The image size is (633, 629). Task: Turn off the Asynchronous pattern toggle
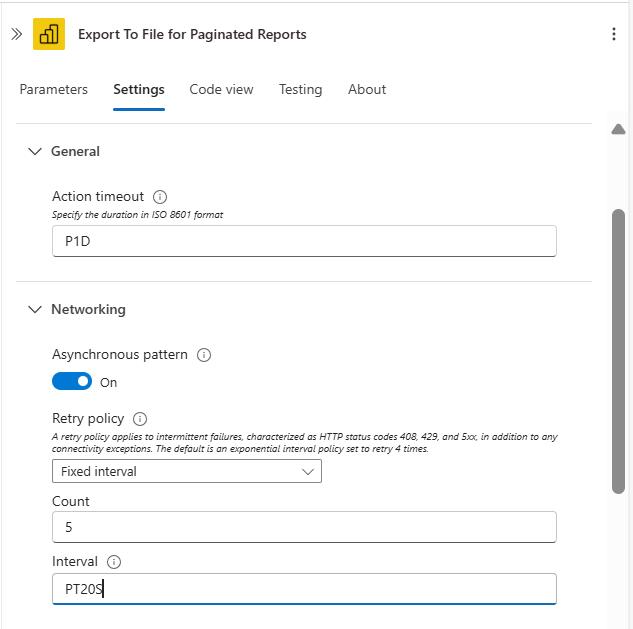[x=72, y=382]
